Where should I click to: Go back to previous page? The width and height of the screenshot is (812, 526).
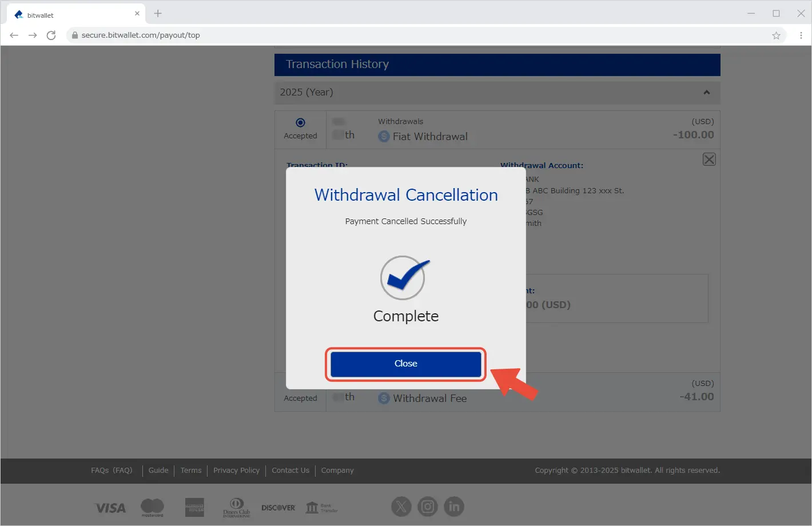(x=14, y=35)
